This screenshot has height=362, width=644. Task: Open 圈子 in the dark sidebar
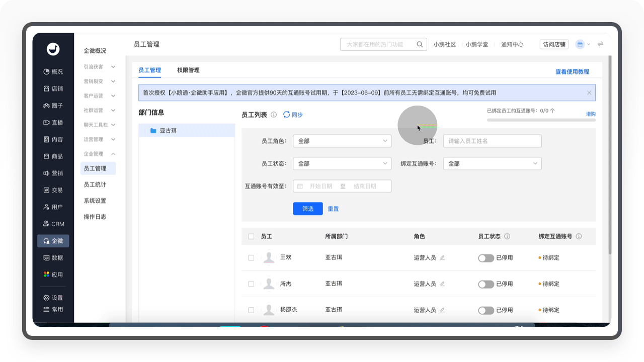(53, 106)
